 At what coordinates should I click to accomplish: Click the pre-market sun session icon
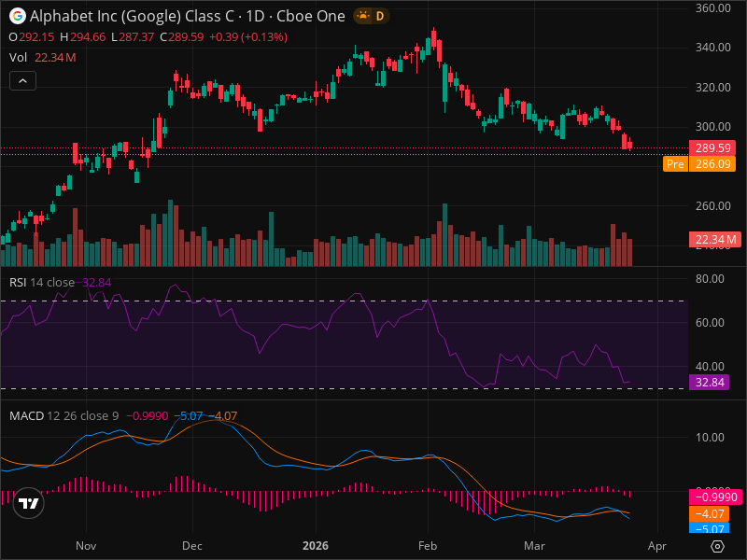pos(363,16)
